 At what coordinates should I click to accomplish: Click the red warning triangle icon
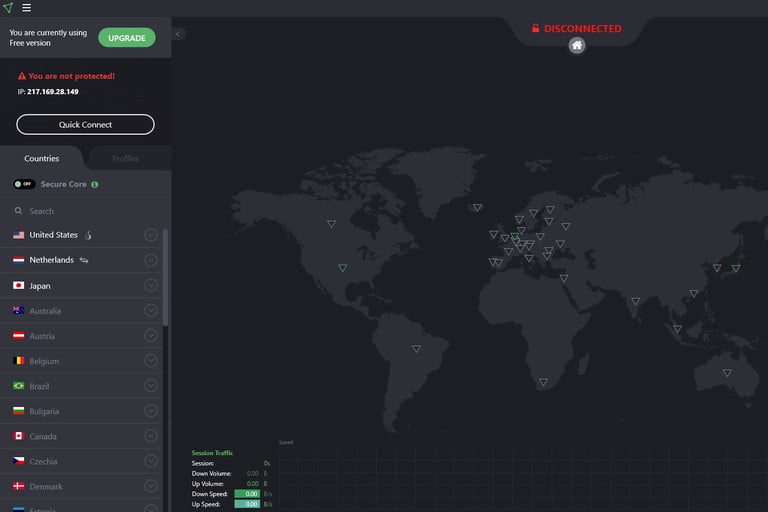22,76
